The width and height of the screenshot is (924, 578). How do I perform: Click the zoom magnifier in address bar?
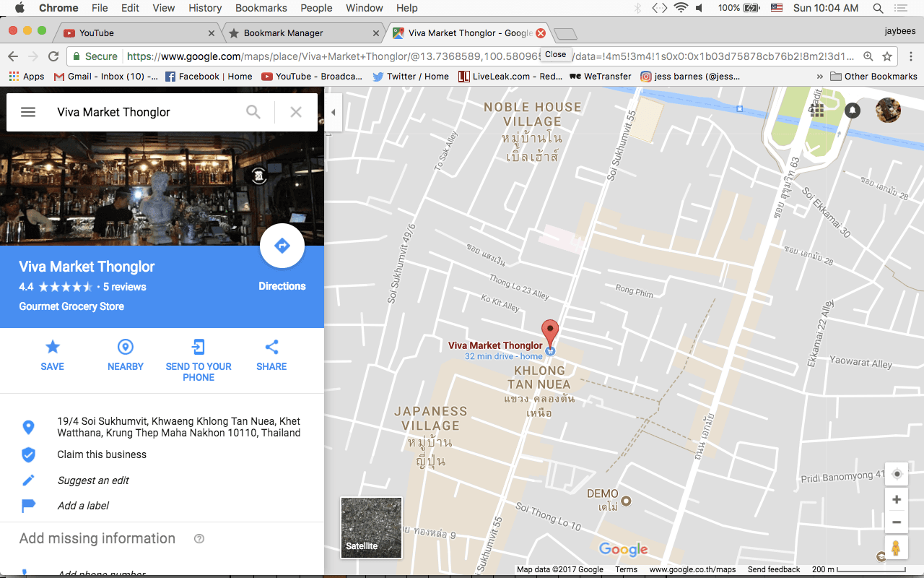(868, 56)
